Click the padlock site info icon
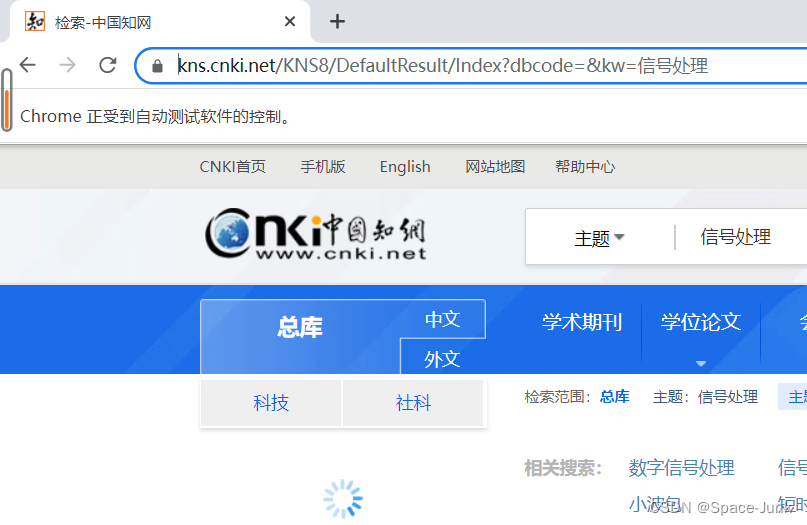The width and height of the screenshot is (807, 525). [x=157, y=66]
